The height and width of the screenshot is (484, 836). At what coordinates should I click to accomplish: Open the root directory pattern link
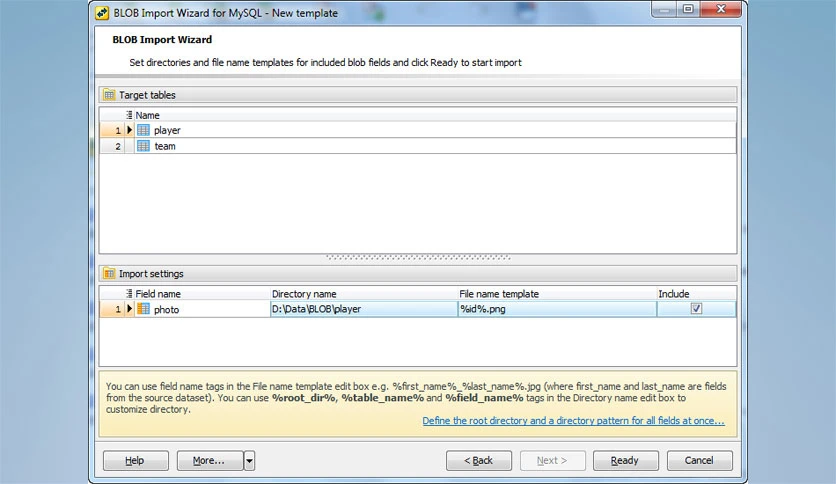[574, 421]
